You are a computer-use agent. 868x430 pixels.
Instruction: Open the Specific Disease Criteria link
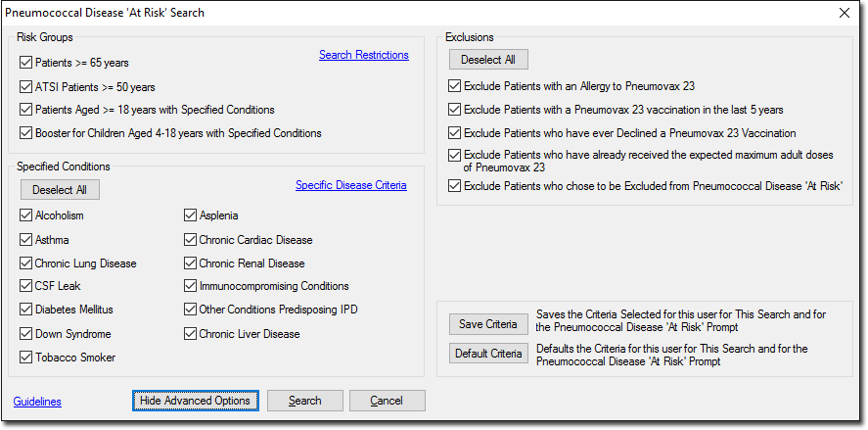[351, 185]
